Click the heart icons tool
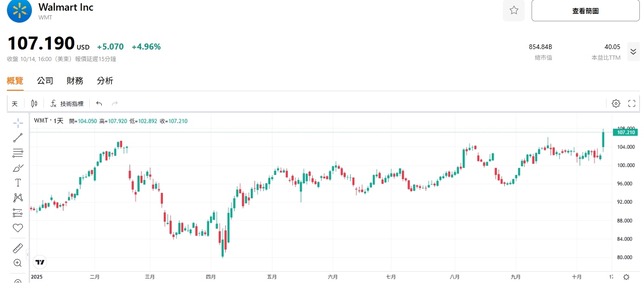Image resolution: width=644 pixels, height=286 pixels. [18, 228]
